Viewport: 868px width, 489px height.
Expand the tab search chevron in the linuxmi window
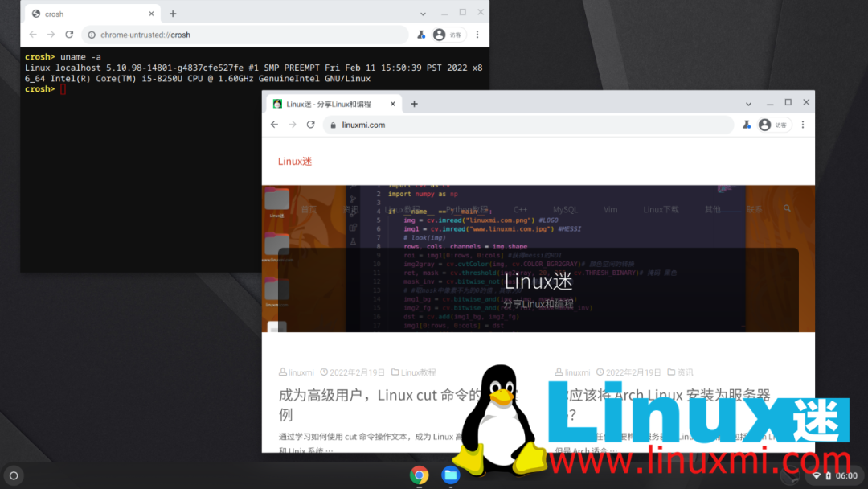click(748, 104)
